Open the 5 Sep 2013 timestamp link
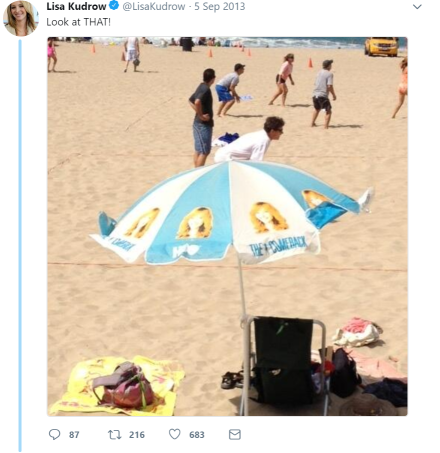This screenshot has width=440, height=453. [219, 6]
